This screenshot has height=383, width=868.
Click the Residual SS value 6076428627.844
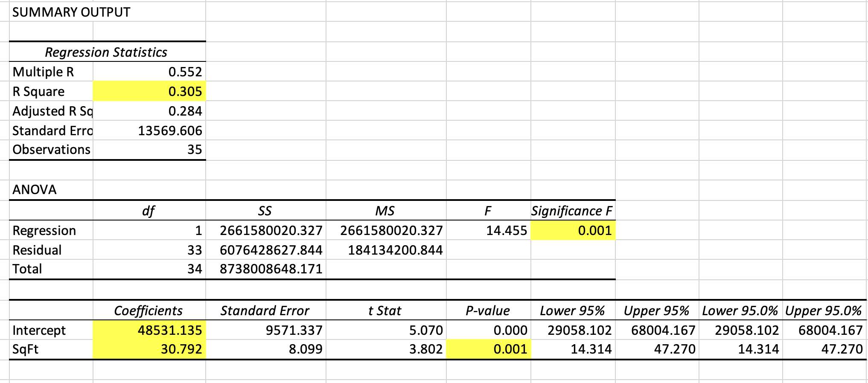266,250
